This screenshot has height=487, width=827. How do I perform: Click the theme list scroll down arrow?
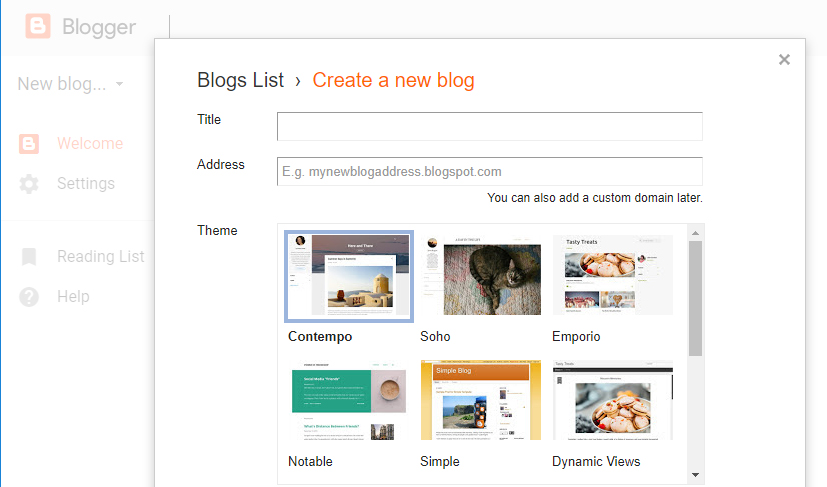tap(695, 475)
